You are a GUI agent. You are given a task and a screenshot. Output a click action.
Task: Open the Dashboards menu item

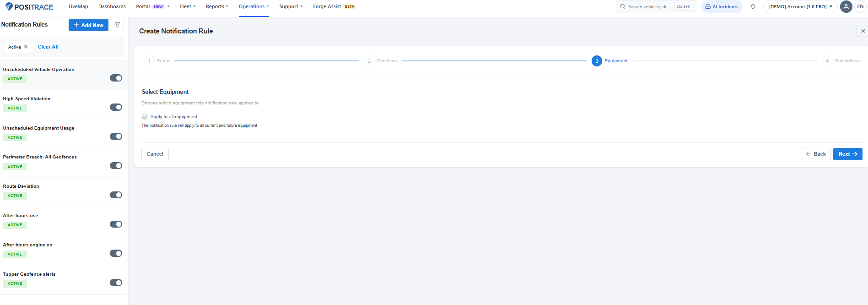point(112,7)
